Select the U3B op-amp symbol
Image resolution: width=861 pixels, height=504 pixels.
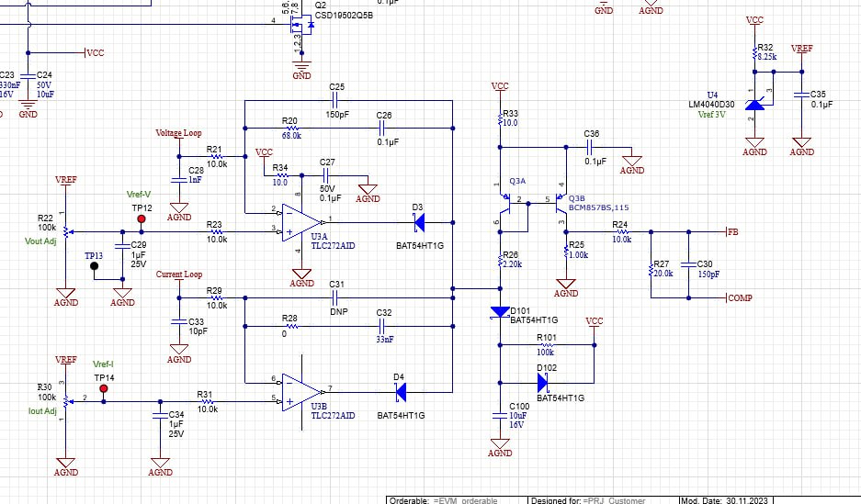point(300,392)
